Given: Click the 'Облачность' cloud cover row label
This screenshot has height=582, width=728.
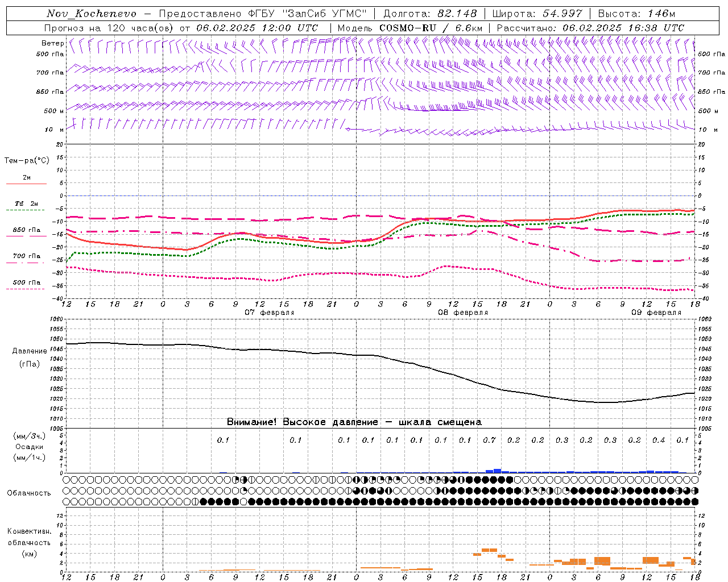Looking at the screenshot, I should pos(29,493).
